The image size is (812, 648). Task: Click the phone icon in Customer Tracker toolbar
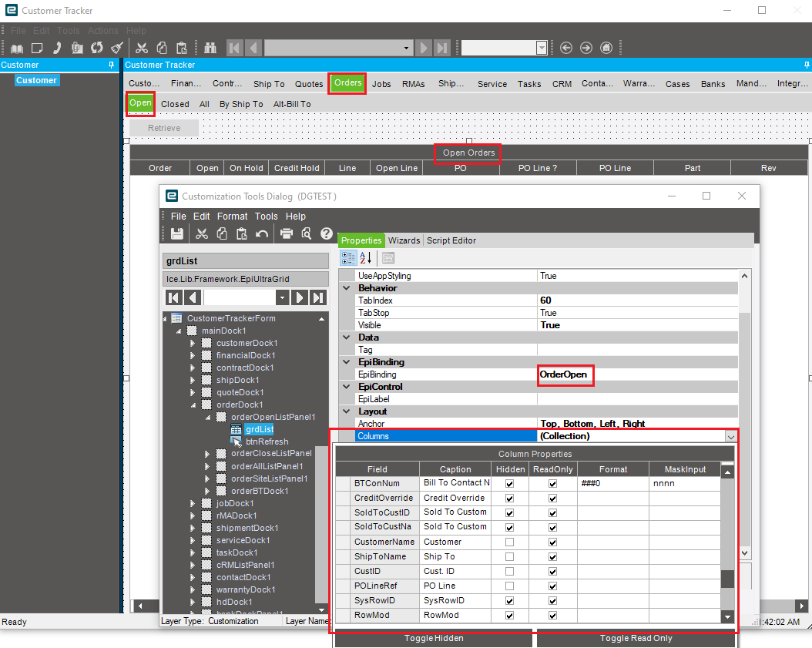[x=57, y=49]
